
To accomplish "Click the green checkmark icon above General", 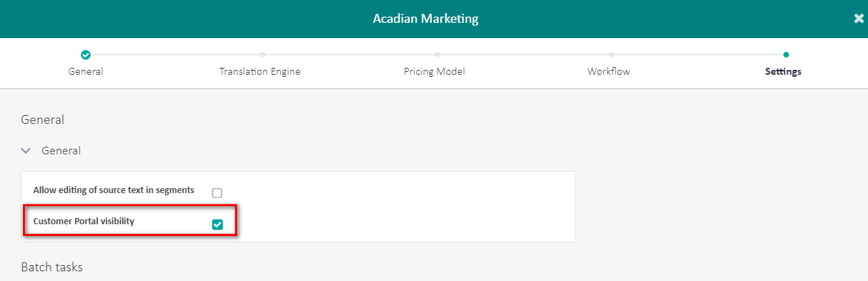I will (x=85, y=55).
